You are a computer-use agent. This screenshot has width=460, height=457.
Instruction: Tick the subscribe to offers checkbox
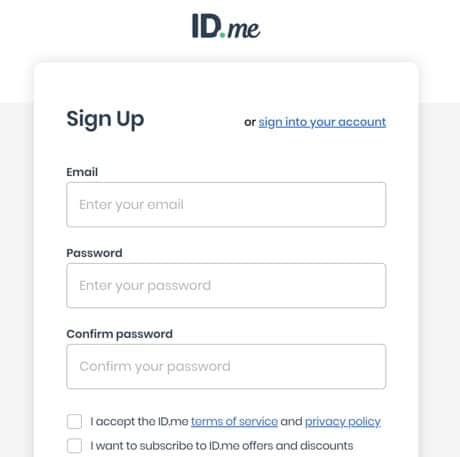(x=74, y=446)
